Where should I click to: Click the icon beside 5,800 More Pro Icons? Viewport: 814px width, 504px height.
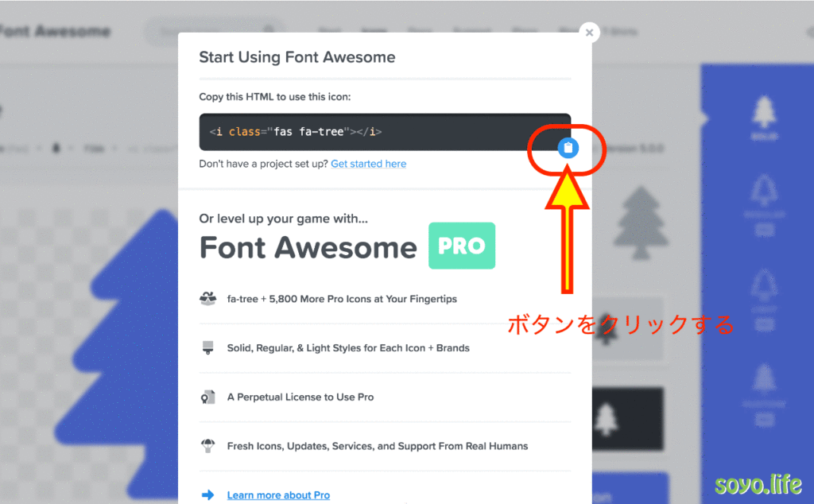[x=208, y=298]
